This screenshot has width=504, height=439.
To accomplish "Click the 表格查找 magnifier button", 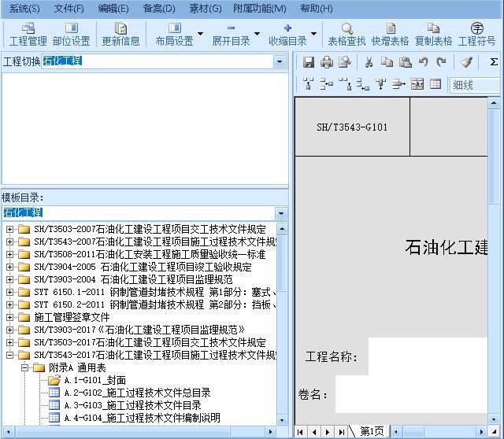I will coord(346,35).
